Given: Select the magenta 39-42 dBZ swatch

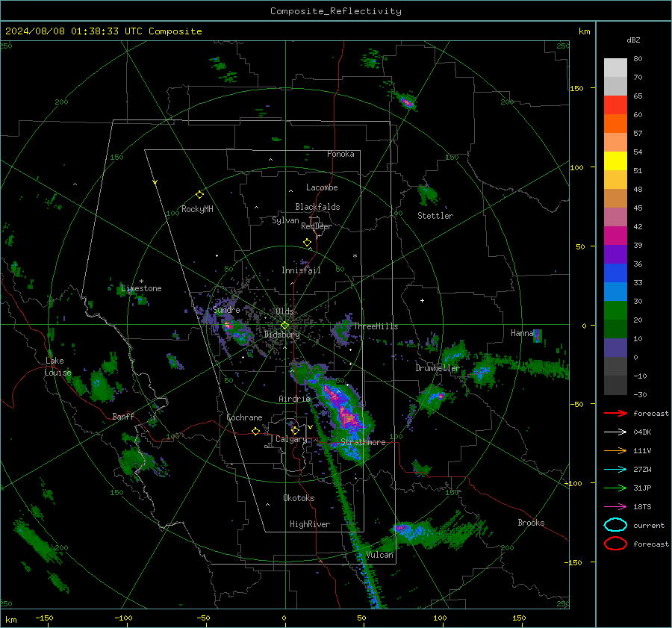Looking at the screenshot, I should [615, 235].
